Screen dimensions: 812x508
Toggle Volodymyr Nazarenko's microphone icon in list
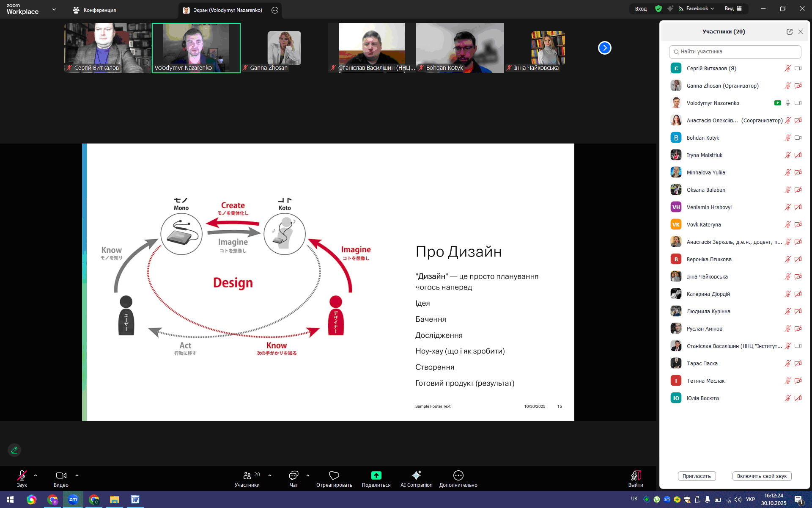click(787, 103)
